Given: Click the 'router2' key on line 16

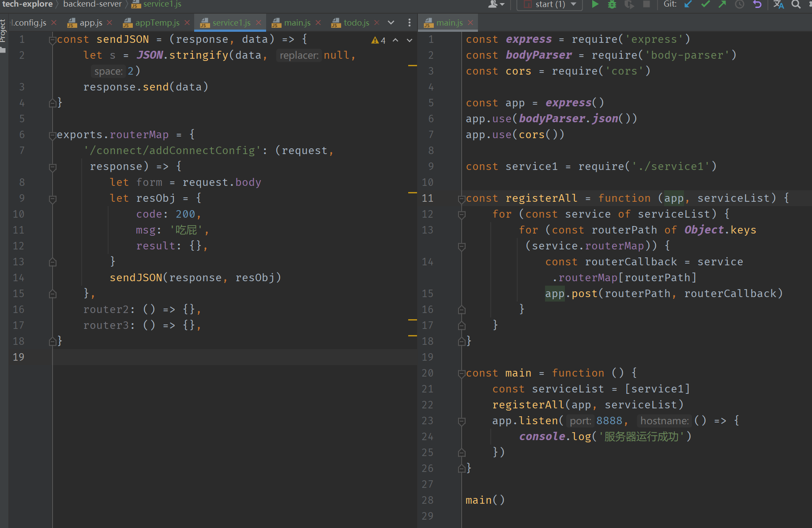Looking at the screenshot, I should (x=106, y=309).
